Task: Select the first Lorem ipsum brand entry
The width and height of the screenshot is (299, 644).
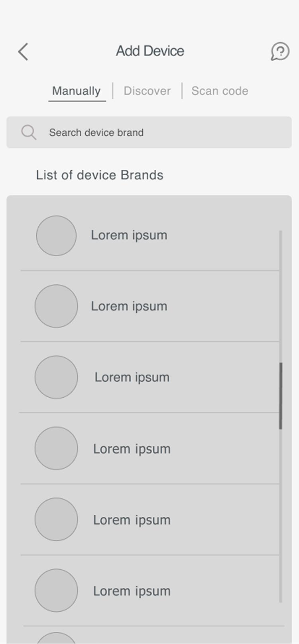Action: [129, 236]
